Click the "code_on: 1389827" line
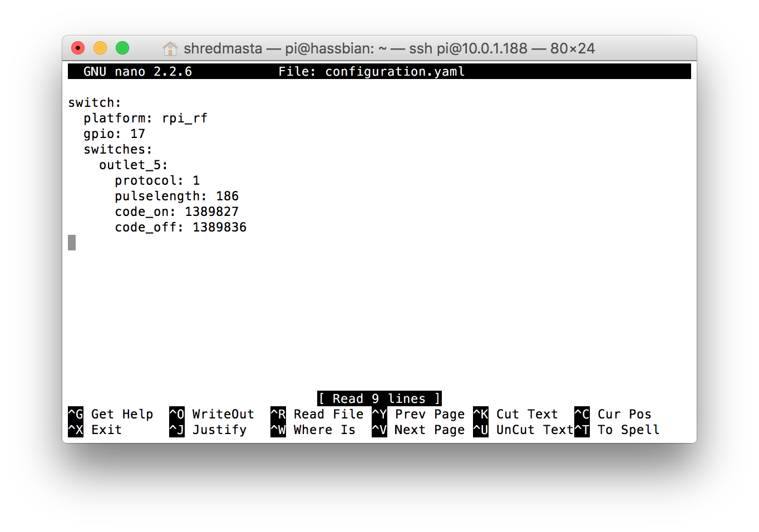The image size is (759, 532). coord(177,211)
